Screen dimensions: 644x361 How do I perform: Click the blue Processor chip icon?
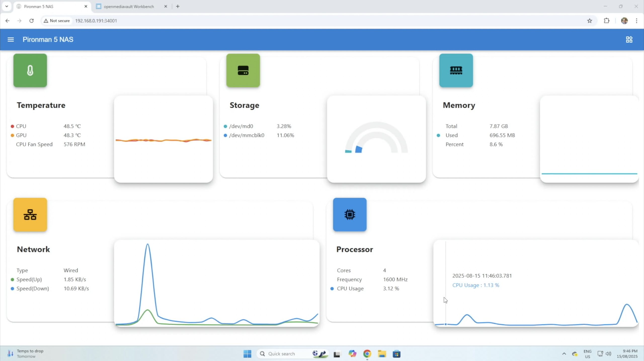350,214
